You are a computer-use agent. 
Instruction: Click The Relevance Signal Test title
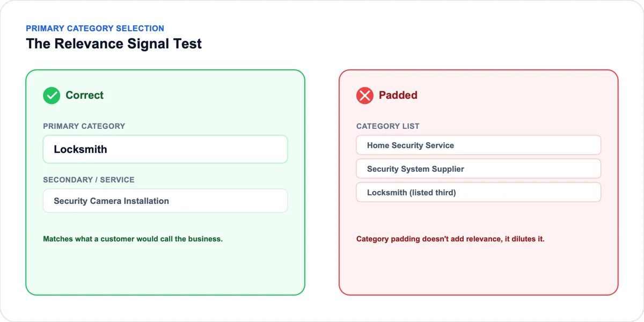(114, 44)
